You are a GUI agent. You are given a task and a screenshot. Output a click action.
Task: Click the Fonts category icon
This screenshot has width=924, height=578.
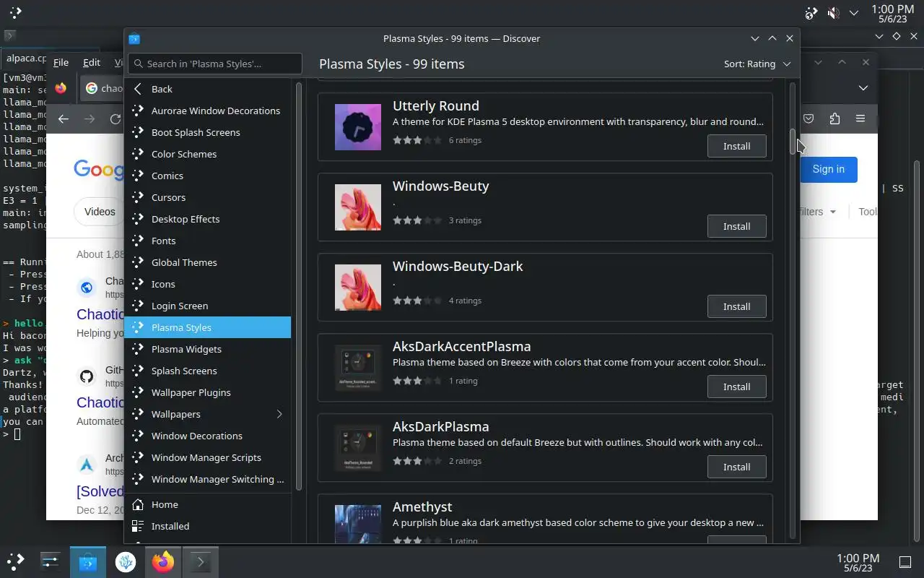[138, 241]
